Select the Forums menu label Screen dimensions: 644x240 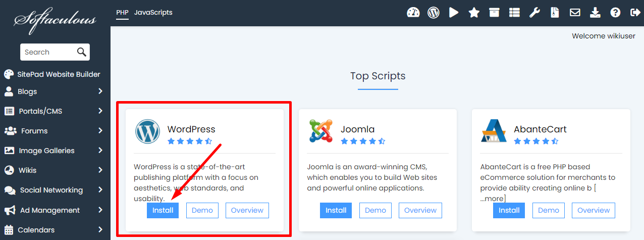(34, 131)
